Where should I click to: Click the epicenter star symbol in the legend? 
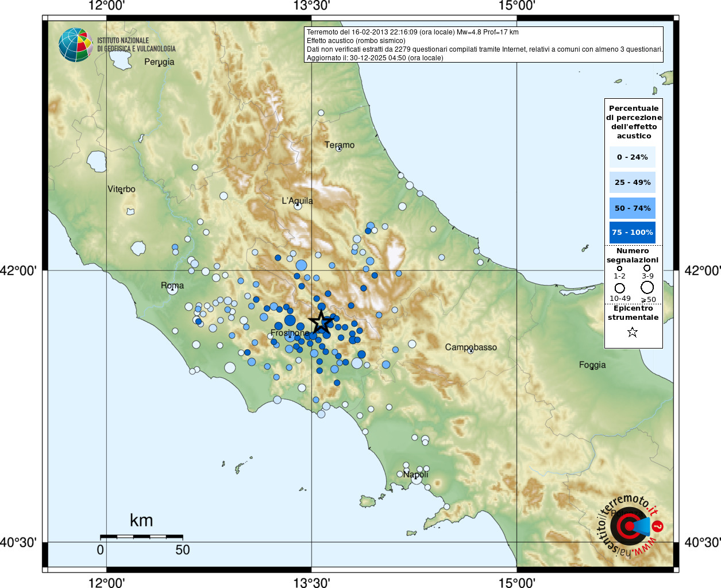coord(633,332)
